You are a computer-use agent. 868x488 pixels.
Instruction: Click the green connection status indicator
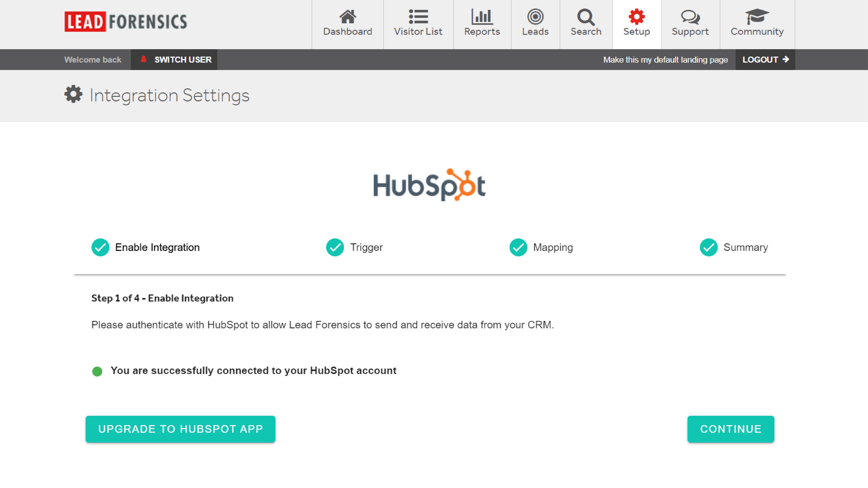97,371
